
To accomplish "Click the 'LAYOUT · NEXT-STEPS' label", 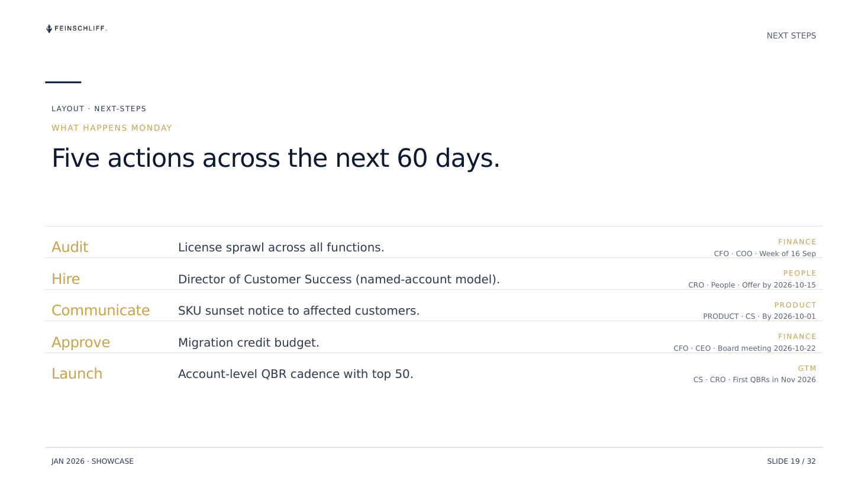I will pos(99,109).
